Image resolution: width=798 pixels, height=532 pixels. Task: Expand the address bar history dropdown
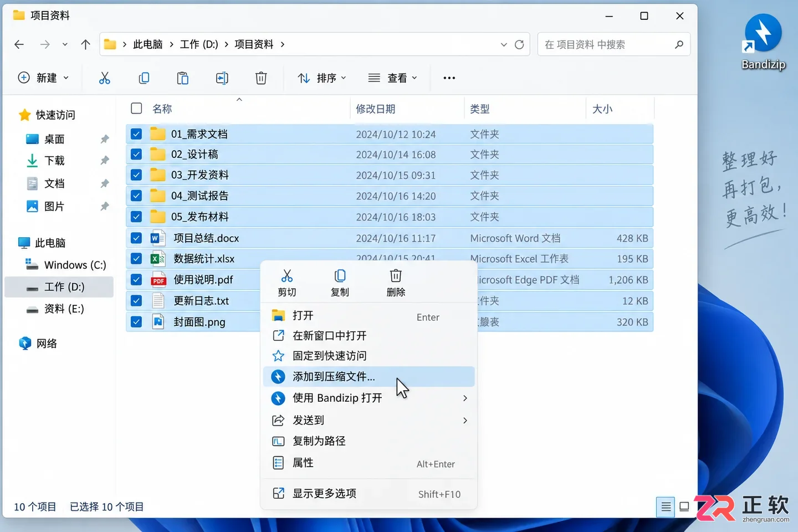pyautogui.click(x=504, y=44)
